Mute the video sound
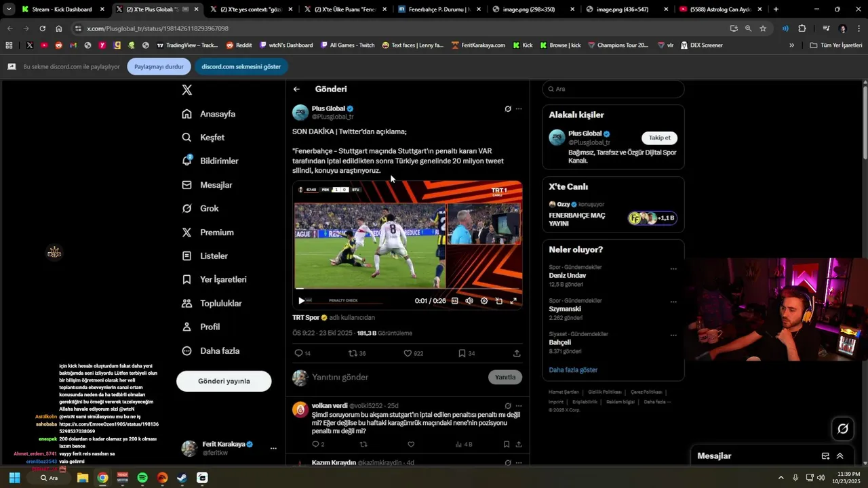This screenshot has height=488, width=868. [469, 301]
